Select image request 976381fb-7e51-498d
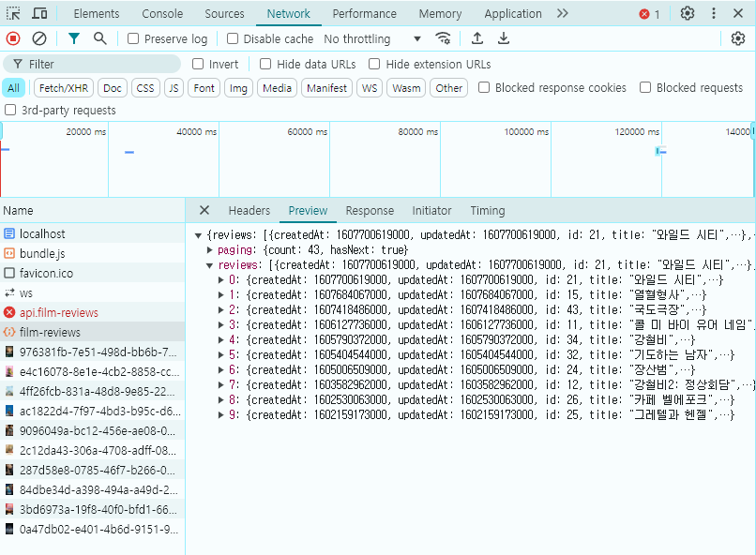 point(92,352)
